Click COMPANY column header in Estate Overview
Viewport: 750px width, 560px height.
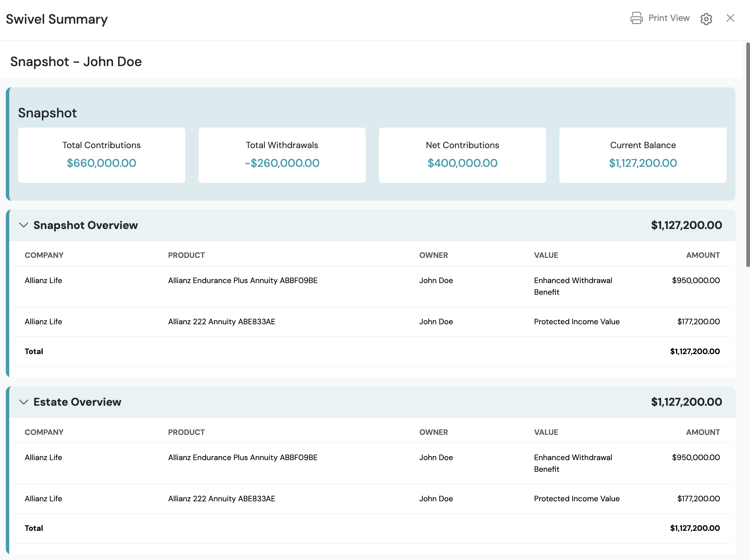44,432
